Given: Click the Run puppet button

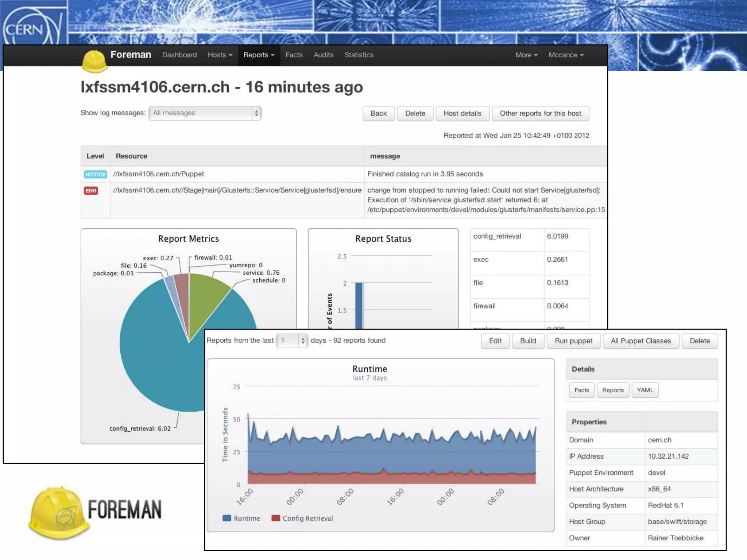Looking at the screenshot, I should click(x=573, y=341).
